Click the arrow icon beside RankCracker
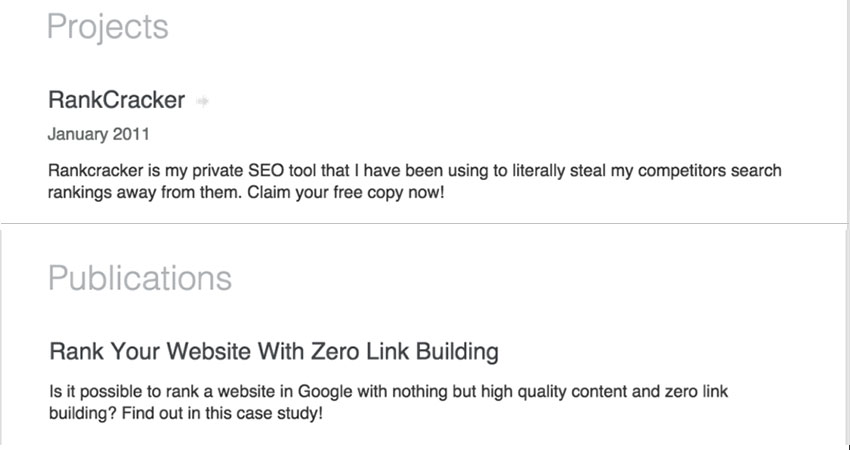 pyautogui.click(x=203, y=101)
